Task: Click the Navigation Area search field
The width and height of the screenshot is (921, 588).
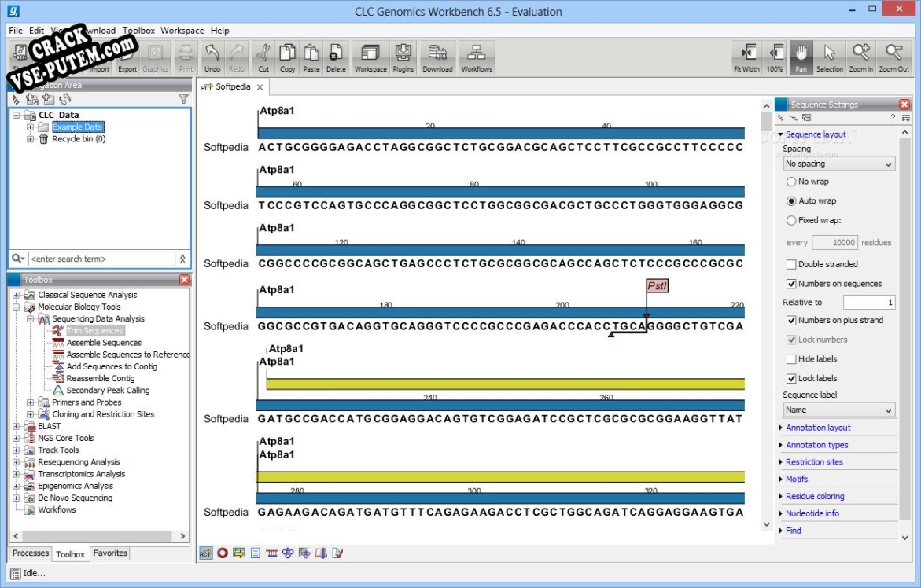Action: tap(101, 259)
